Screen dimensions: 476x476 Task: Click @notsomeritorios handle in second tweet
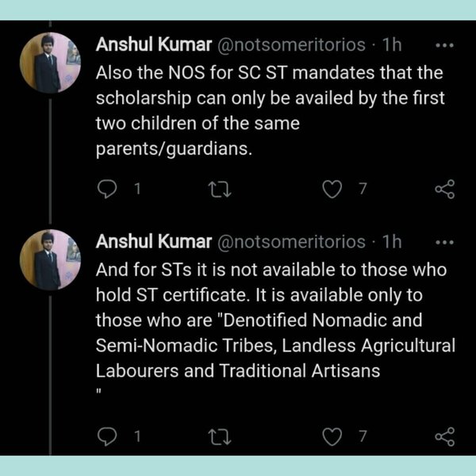coord(290,241)
